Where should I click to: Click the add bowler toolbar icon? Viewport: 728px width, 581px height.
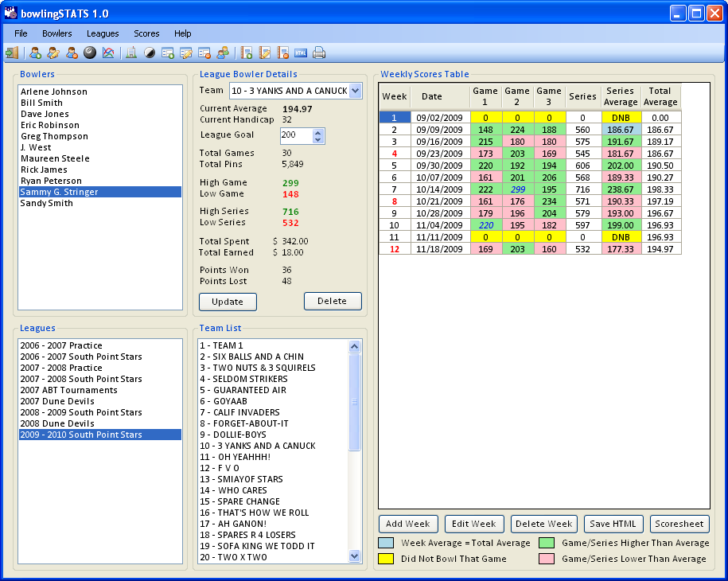coord(35,53)
